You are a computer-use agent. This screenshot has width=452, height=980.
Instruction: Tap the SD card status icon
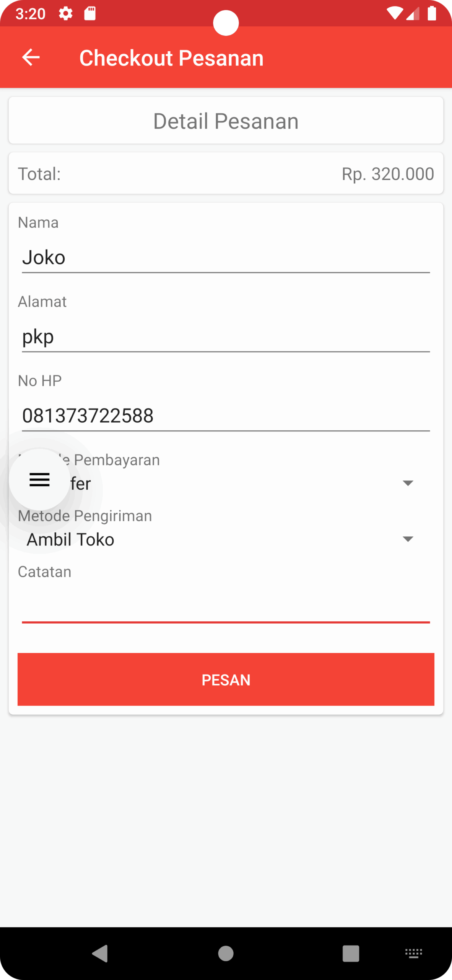pos(90,14)
